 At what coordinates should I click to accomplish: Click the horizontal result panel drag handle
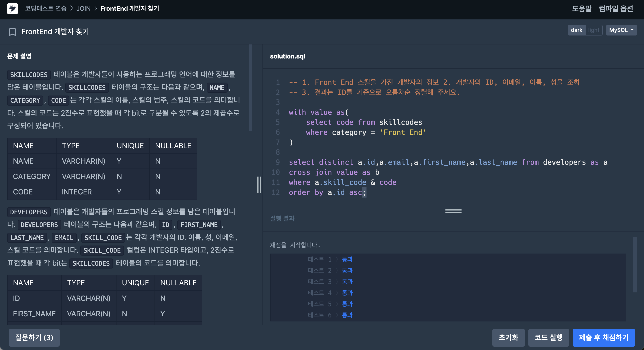click(453, 211)
